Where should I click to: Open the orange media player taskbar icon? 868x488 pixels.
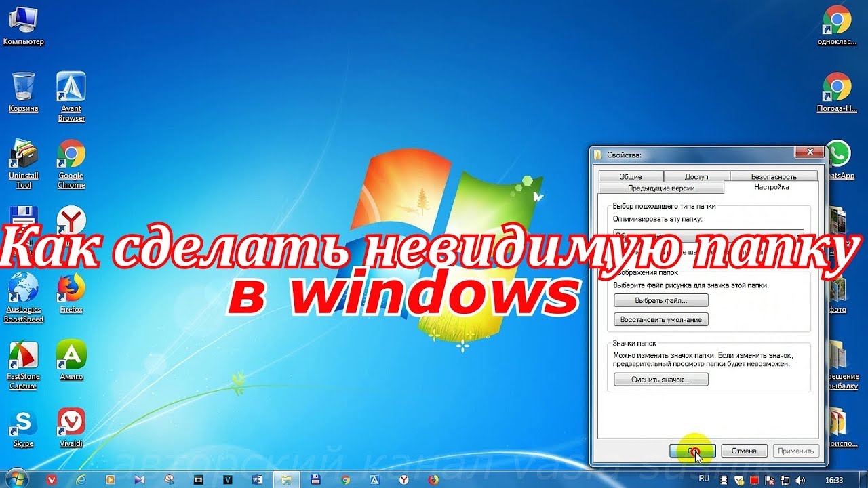point(110,479)
